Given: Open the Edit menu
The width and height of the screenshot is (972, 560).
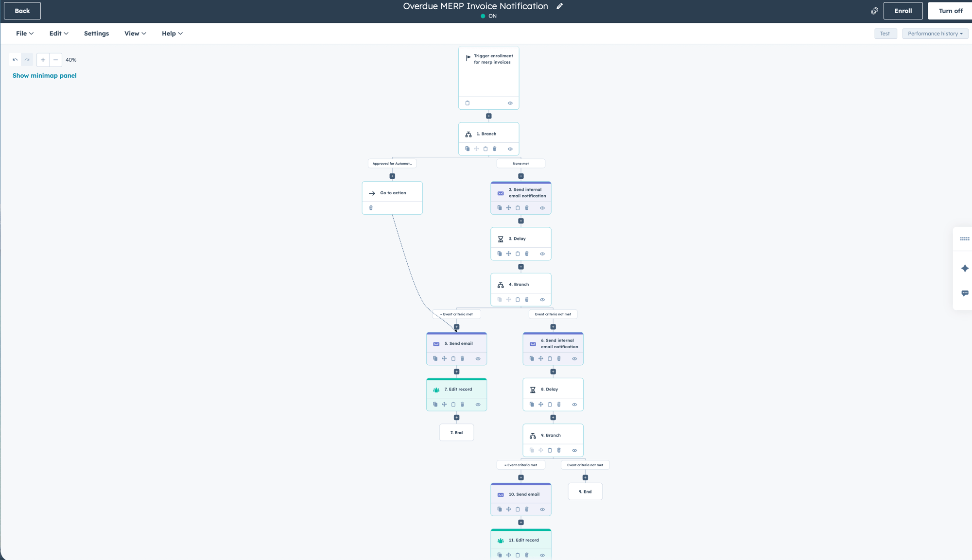Looking at the screenshot, I should (58, 33).
